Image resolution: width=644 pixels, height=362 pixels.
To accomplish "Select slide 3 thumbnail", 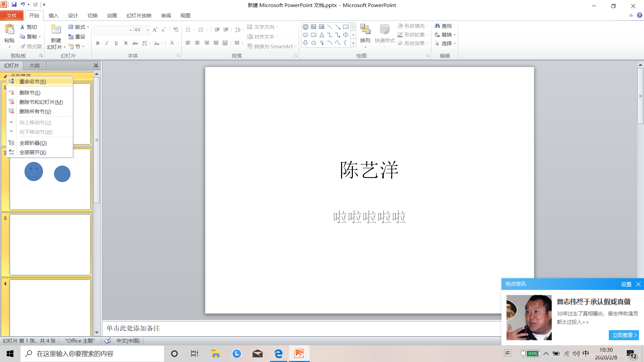I will pyautogui.click(x=50, y=245).
